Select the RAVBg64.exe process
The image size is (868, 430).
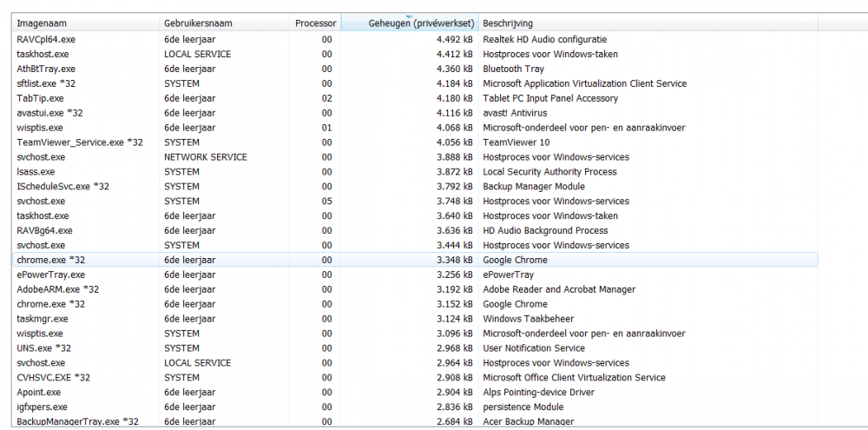click(x=44, y=231)
